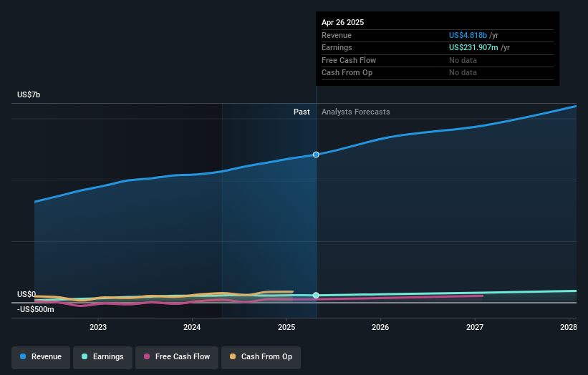Click the Past section label
The image size is (588, 375).
pos(302,112)
